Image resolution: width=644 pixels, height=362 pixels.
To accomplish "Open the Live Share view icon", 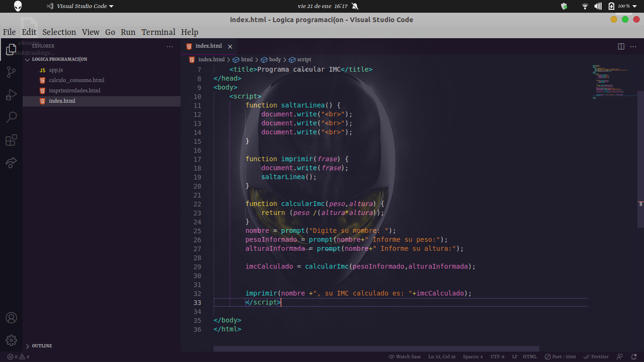I will (11, 163).
